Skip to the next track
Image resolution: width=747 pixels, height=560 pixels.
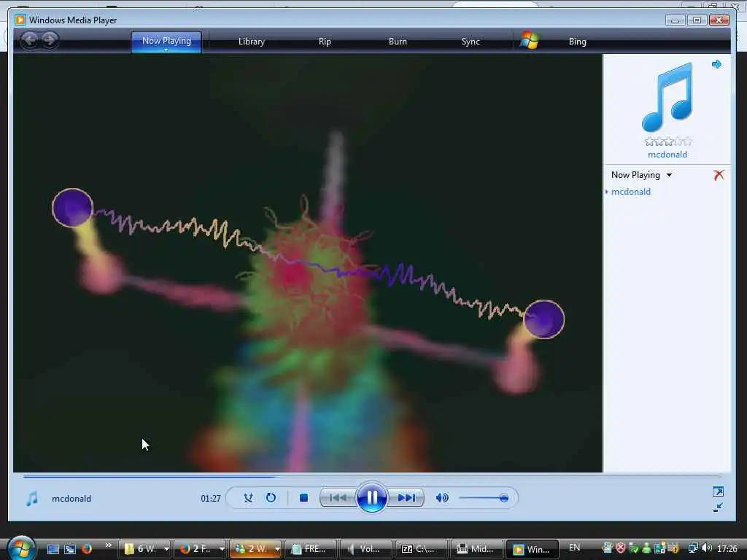click(x=406, y=498)
